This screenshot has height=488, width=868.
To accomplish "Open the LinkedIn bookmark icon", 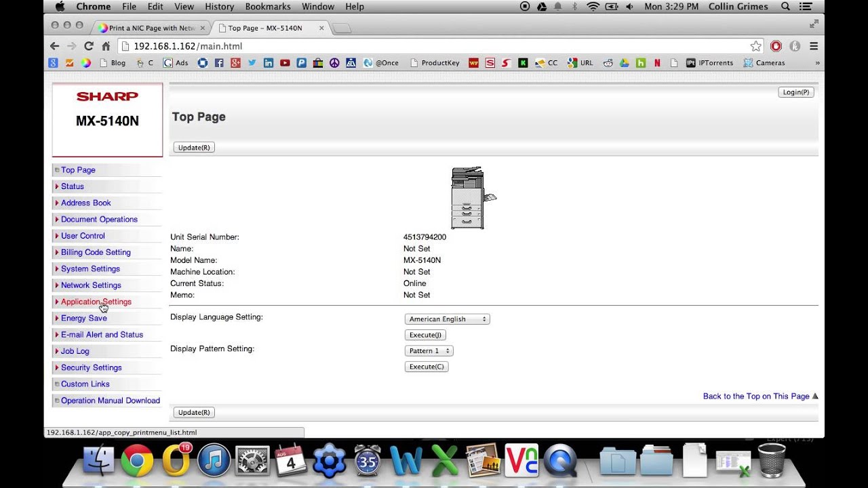I will [x=269, y=62].
